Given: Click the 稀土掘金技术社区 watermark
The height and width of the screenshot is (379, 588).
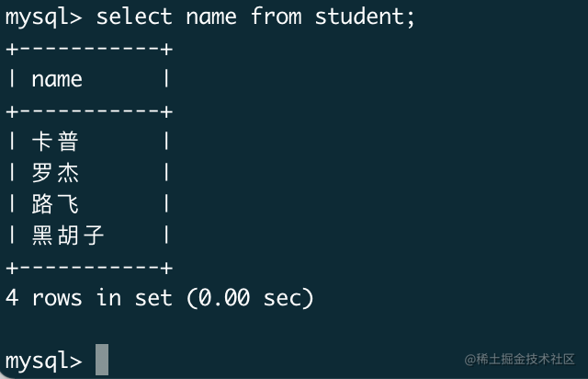Looking at the screenshot, I should (519, 359).
